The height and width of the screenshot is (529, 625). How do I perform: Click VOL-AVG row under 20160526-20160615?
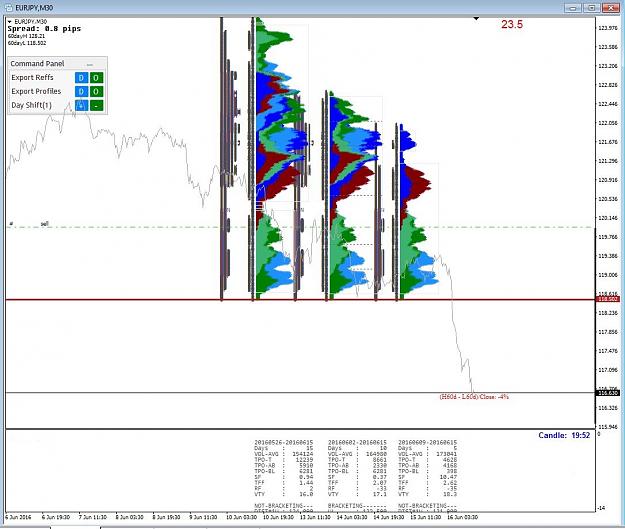coord(284,454)
